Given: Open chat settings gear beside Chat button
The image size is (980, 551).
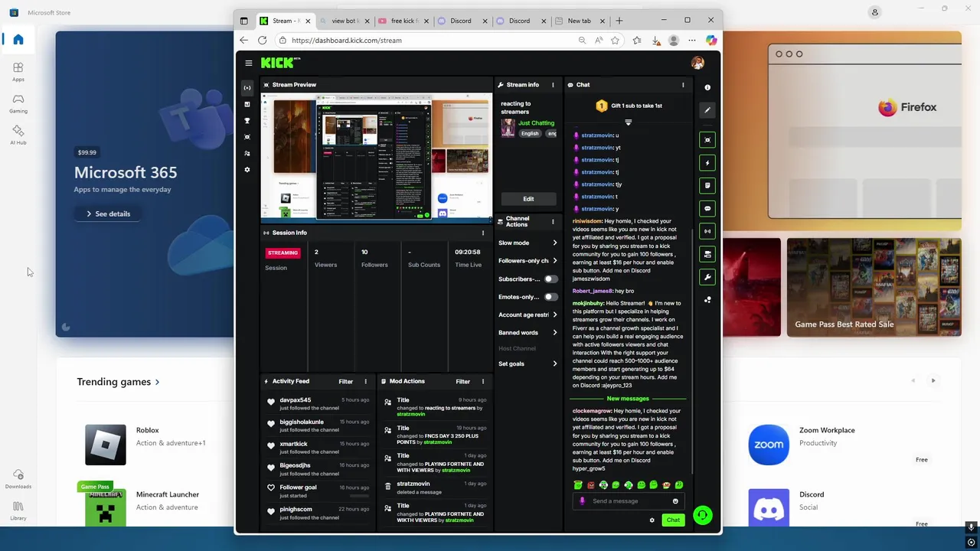Looking at the screenshot, I should pyautogui.click(x=652, y=520).
